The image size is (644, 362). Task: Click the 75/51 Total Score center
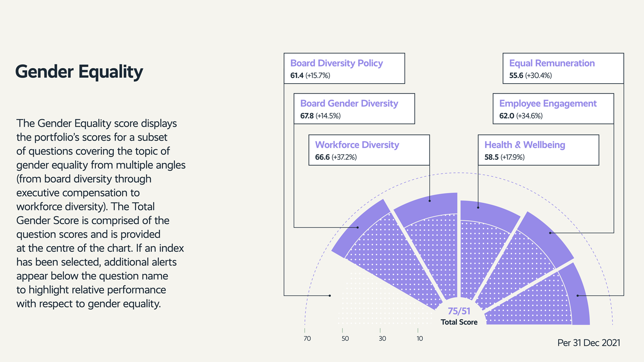pos(459,316)
